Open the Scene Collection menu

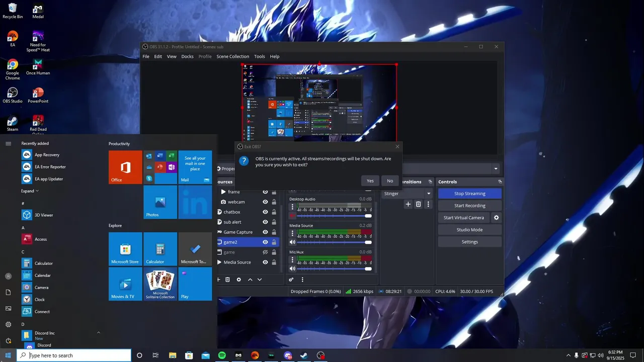click(x=232, y=56)
